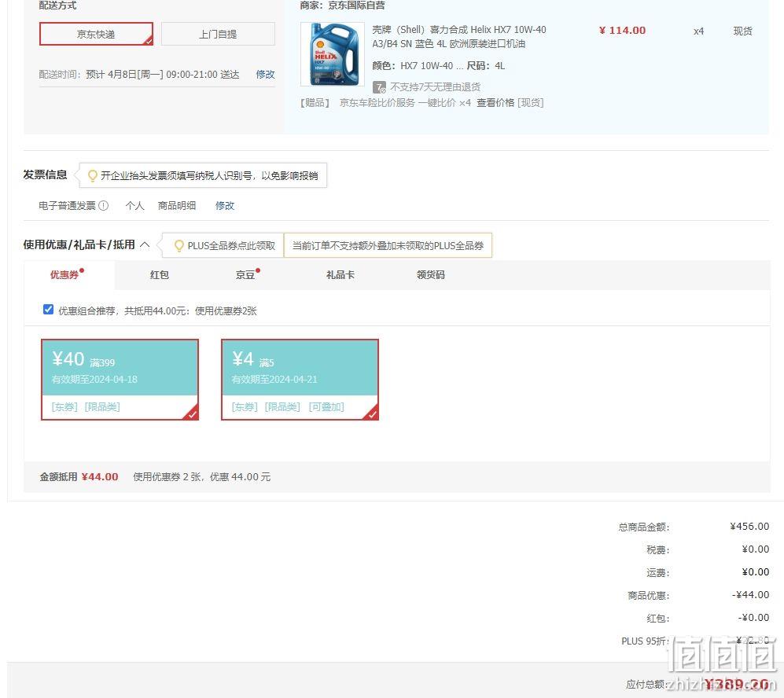Select 京东快递 delivery method

[x=96, y=34]
